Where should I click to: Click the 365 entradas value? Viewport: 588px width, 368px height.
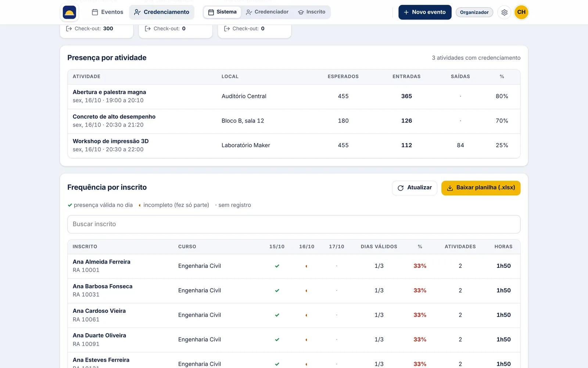click(x=406, y=96)
